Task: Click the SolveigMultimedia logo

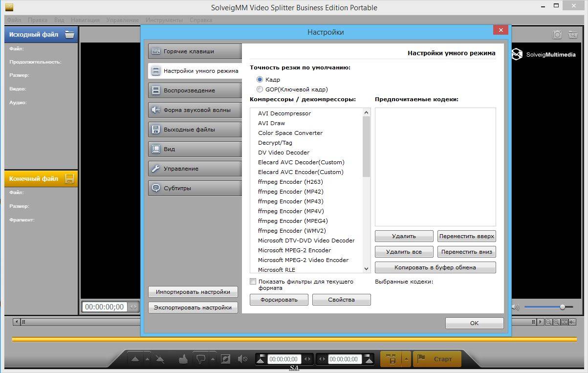Action: tap(544, 54)
